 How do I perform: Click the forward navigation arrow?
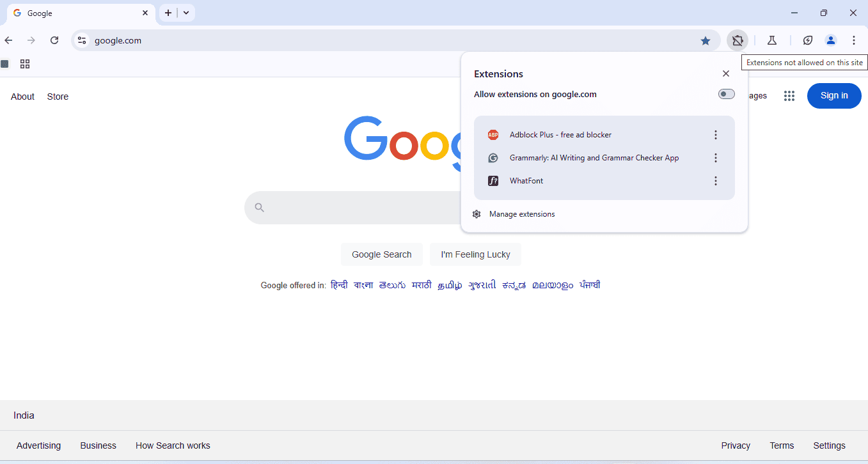coord(31,40)
